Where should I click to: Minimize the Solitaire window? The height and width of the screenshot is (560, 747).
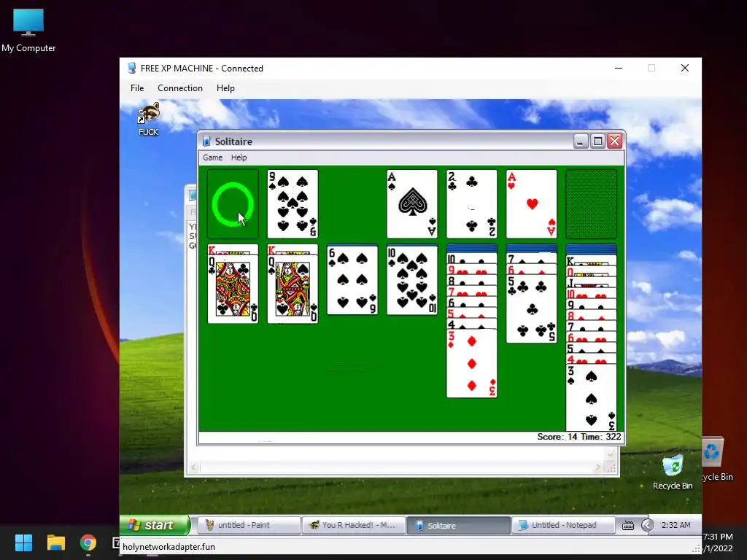(581, 141)
